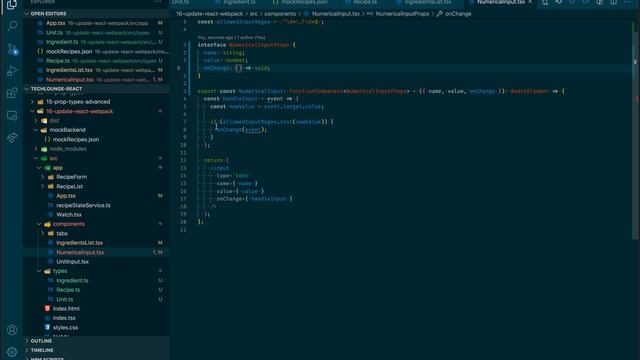The height and width of the screenshot is (360, 640).
Task: Collapse the types folder
Action: [39, 271]
